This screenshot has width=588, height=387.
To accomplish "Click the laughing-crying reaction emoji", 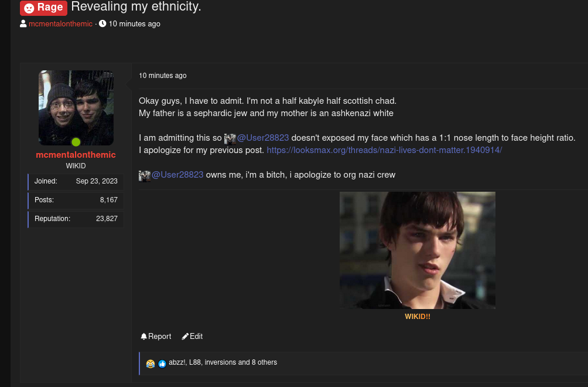I will (151, 364).
